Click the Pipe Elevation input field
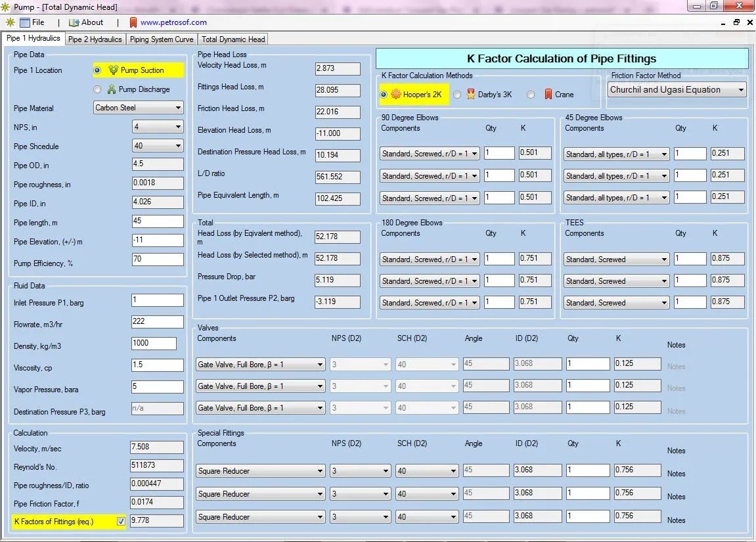Screen dimensions: 756x542 point(158,240)
